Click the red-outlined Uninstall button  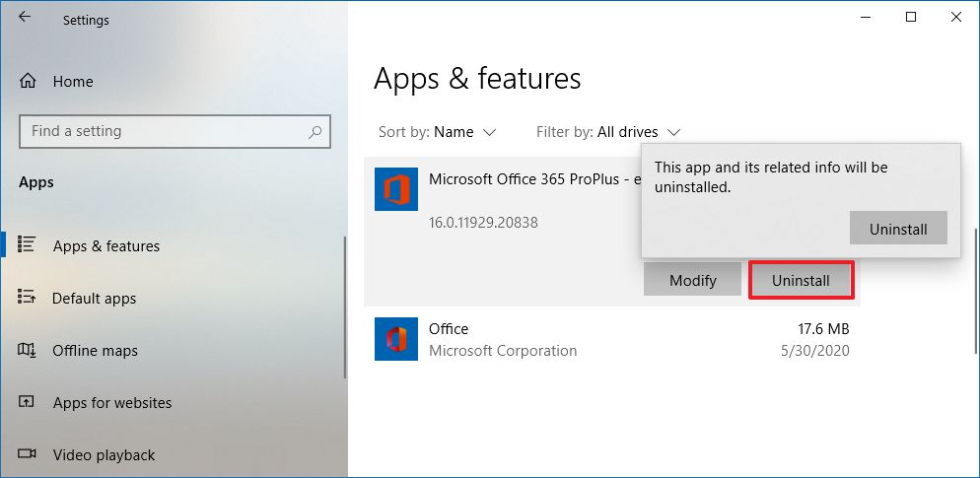(800, 280)
